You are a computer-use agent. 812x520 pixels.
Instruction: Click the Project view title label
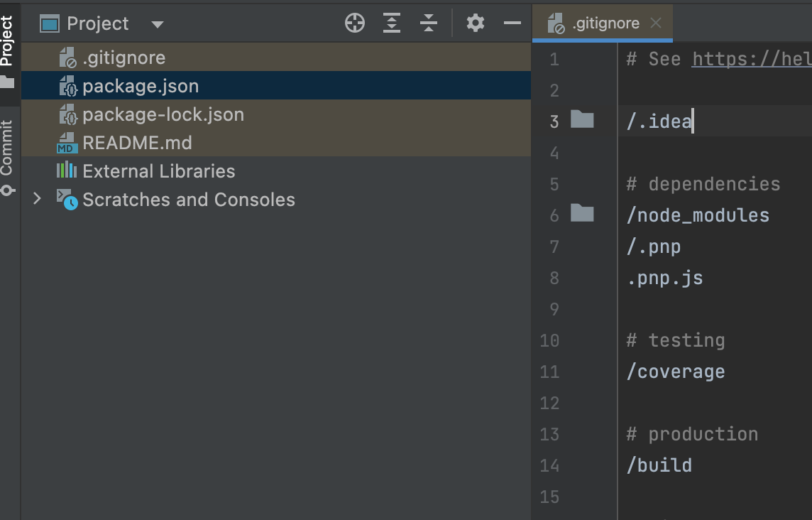pyautogui.click(x=97, y=23)
